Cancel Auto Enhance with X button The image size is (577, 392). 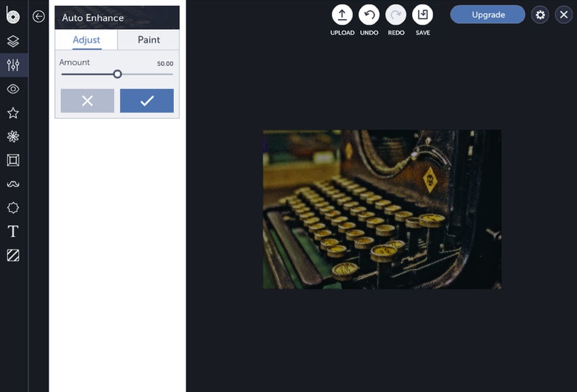coord(87,101)
